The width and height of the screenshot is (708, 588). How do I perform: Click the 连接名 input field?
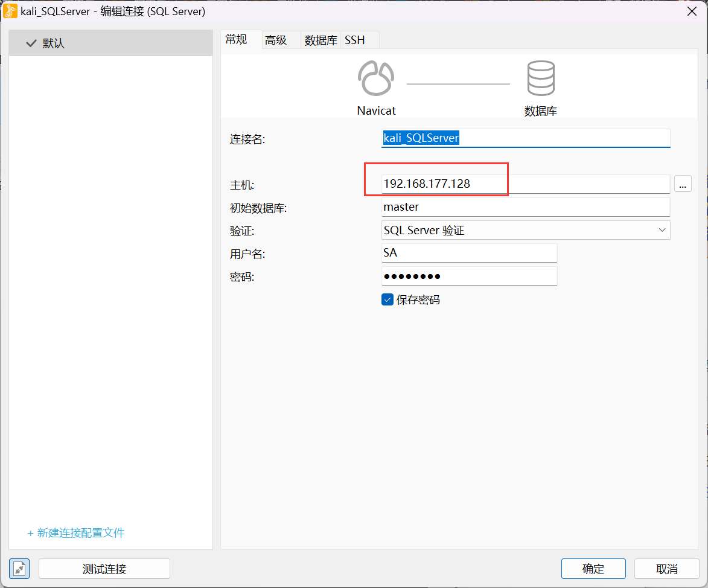pos(526,138)
